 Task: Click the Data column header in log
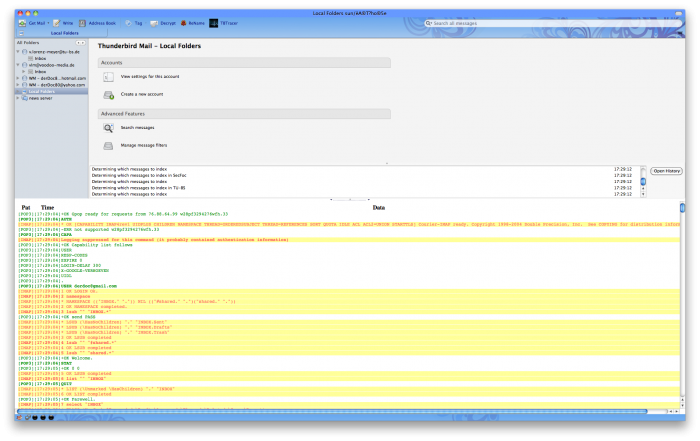[x=379, y=208]
